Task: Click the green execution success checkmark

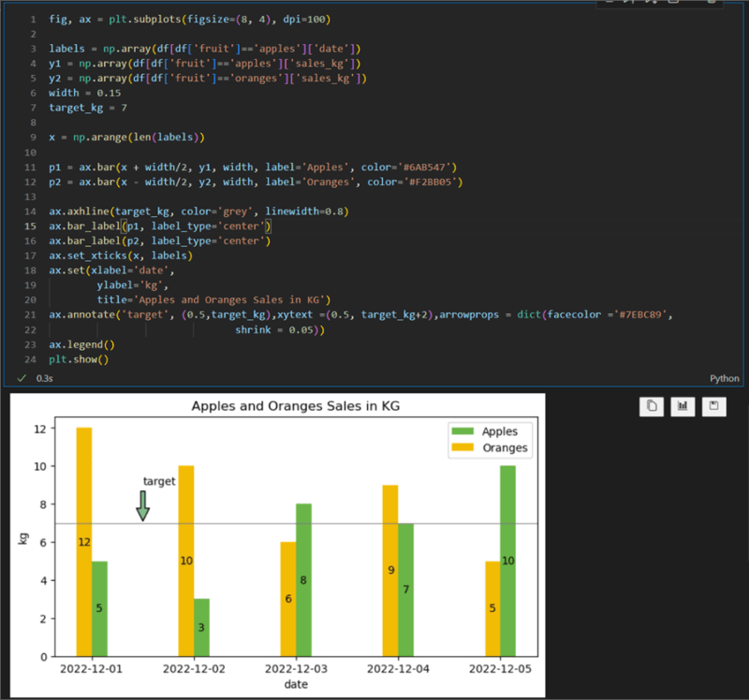Action: pos(20,379)
